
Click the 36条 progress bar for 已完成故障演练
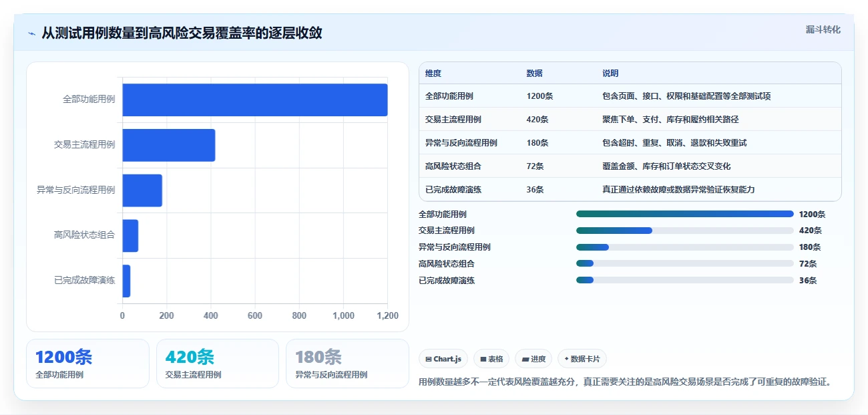pos(684,281)
